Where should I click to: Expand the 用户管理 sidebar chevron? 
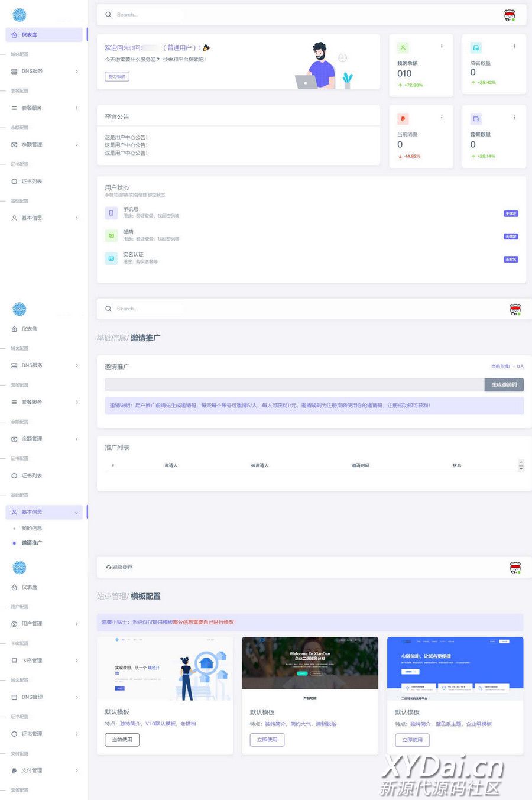77,624
